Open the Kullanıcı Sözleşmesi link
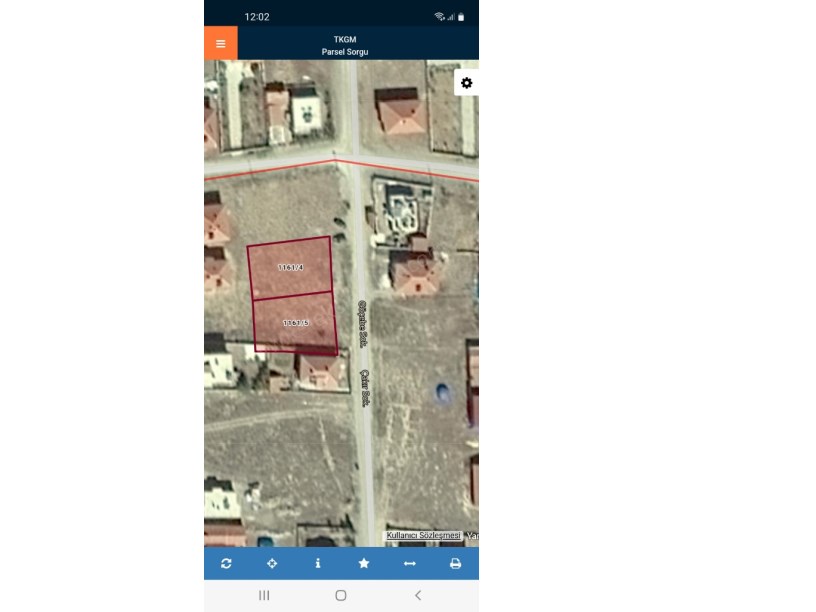This screenshot has width=816, height=612. (423, 536)
